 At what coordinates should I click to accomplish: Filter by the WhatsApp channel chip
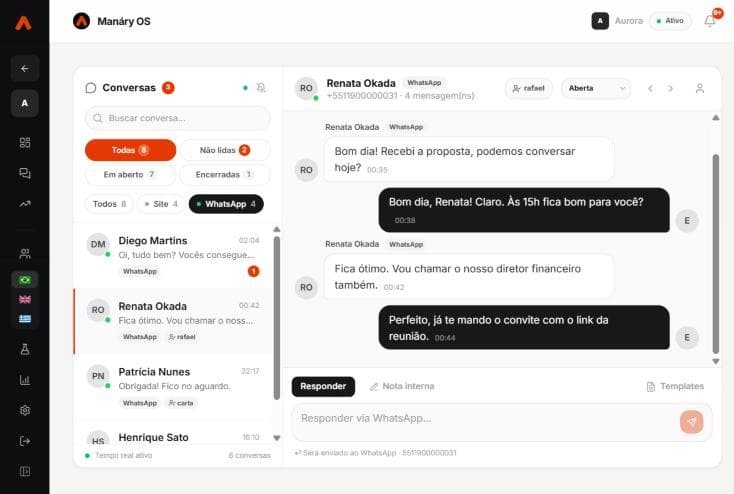pos(226,204)
